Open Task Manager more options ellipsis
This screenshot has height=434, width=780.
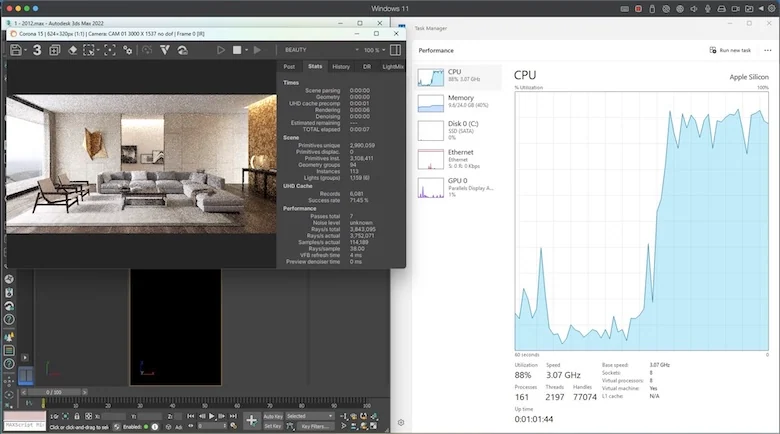point(768,50)
